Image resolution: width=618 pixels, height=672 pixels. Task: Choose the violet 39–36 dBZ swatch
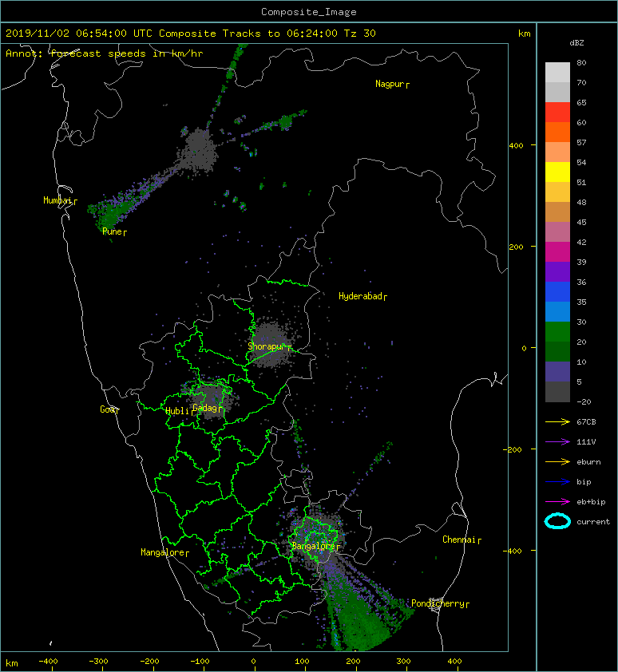[x=557, y=271]
